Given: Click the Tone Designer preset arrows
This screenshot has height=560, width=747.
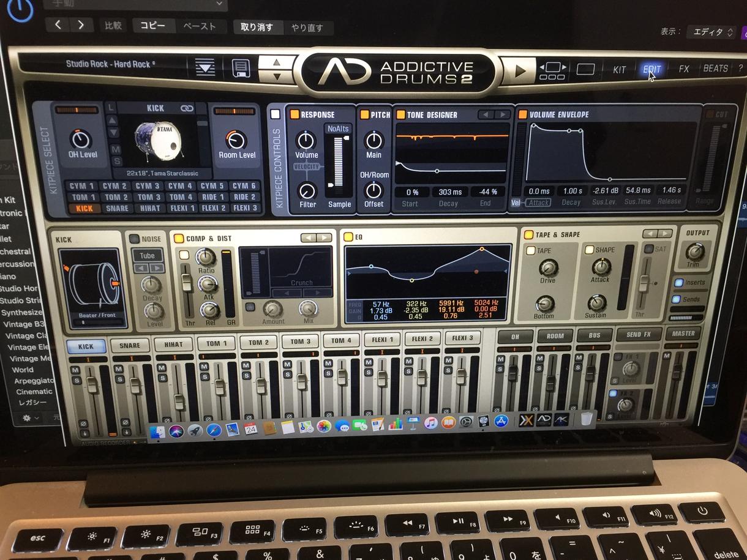Looking at the screenshot, I should 494,114.
